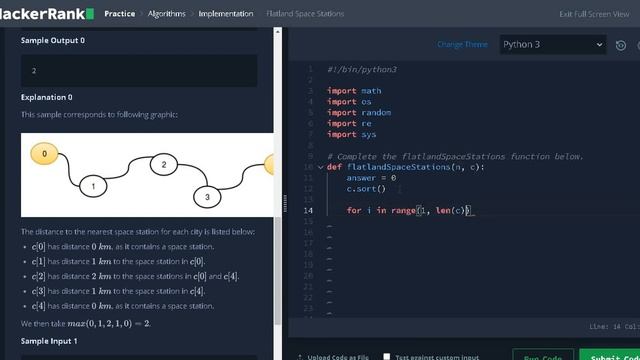Open the Python 3 language dropdown
The height and width of the screenshot is (360, 640).
coord(553,44)
